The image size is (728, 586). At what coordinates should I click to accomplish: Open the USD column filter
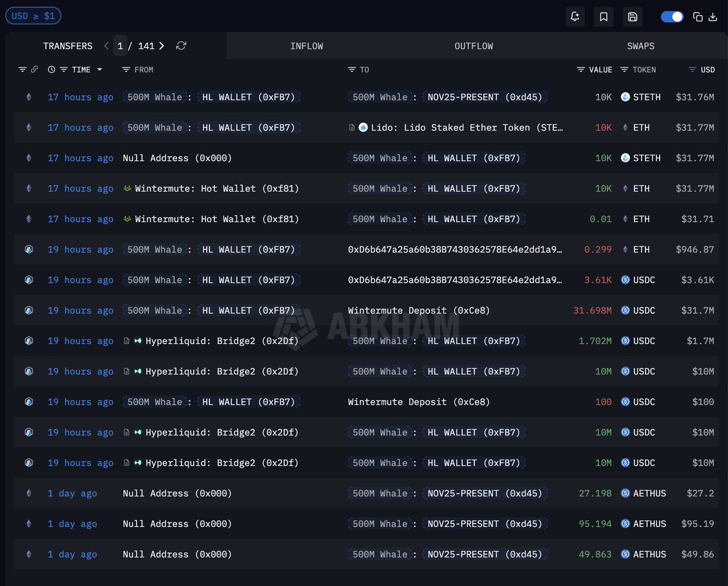pyautogui.click(x=692, y=70)
